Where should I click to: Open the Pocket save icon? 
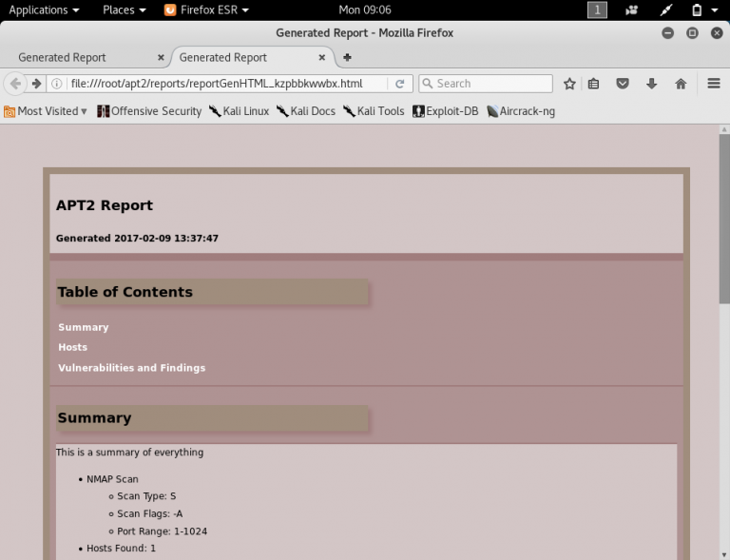click(623, 84)
